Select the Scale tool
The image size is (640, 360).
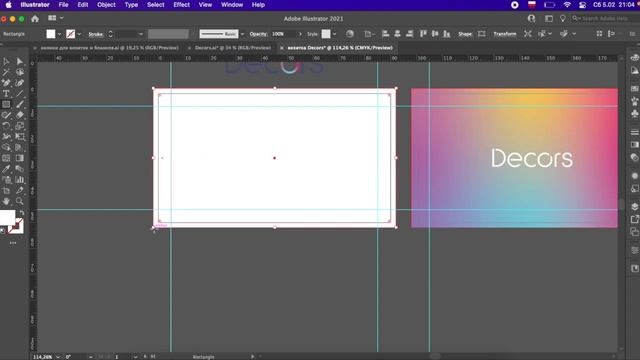(19, 126)
